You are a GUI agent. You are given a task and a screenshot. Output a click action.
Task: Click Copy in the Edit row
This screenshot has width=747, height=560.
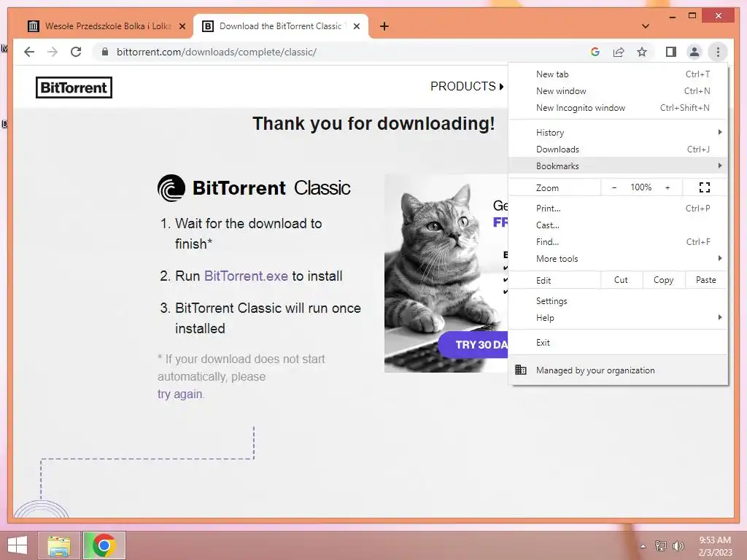663,280
